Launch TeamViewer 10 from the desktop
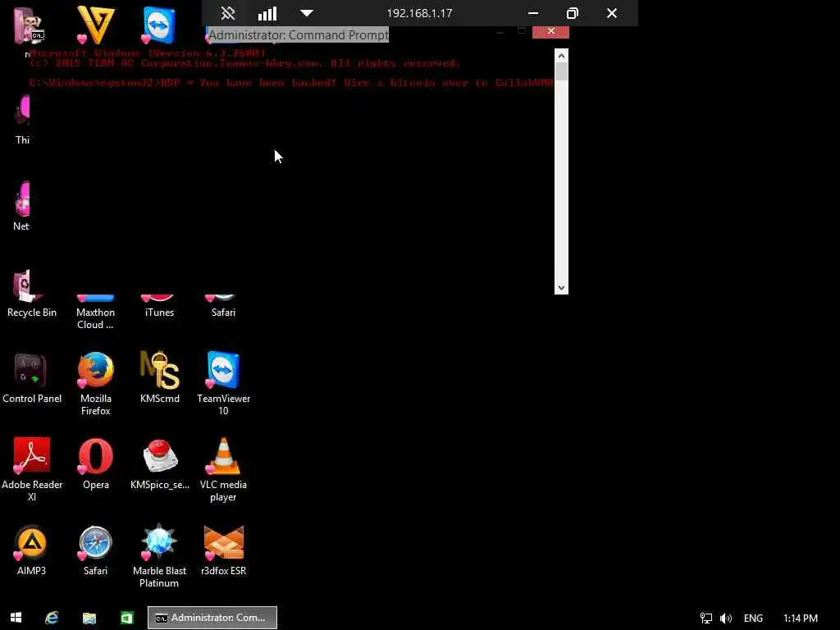 pos(223,383)
